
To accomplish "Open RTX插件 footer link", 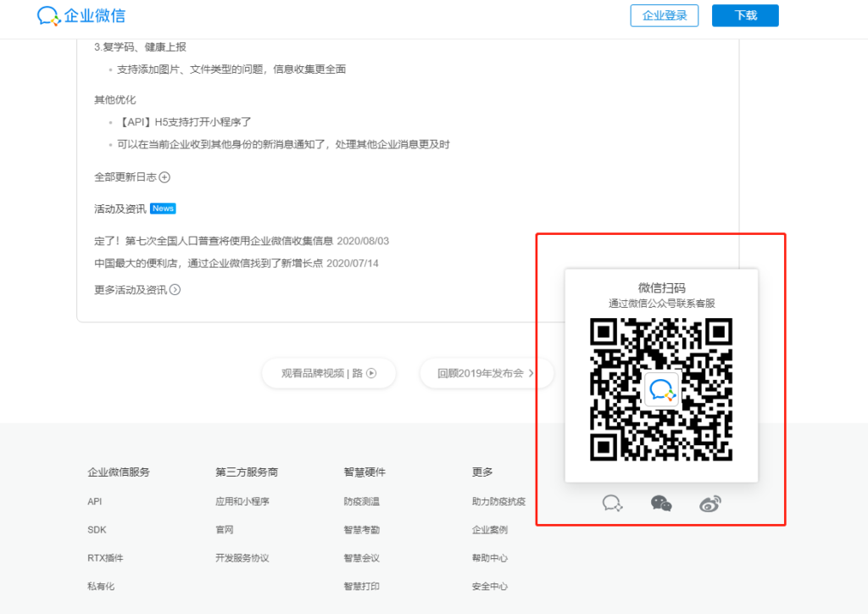I will click(105, 558).
